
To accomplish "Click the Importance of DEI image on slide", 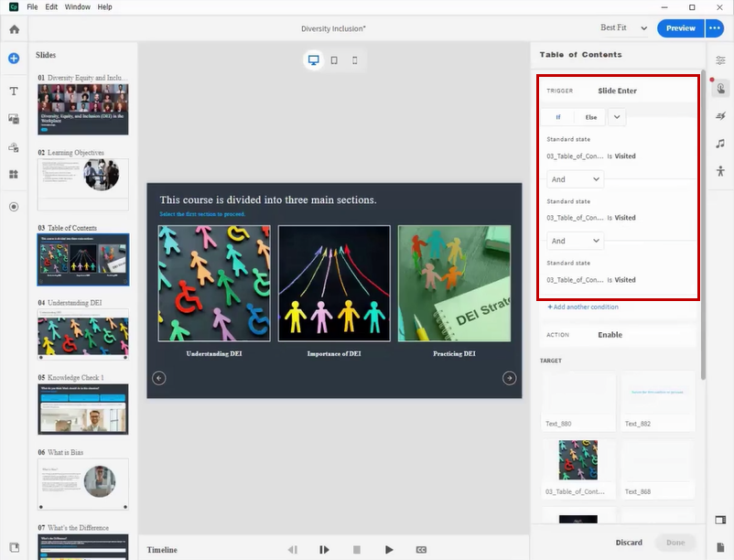I will (334, 284).
